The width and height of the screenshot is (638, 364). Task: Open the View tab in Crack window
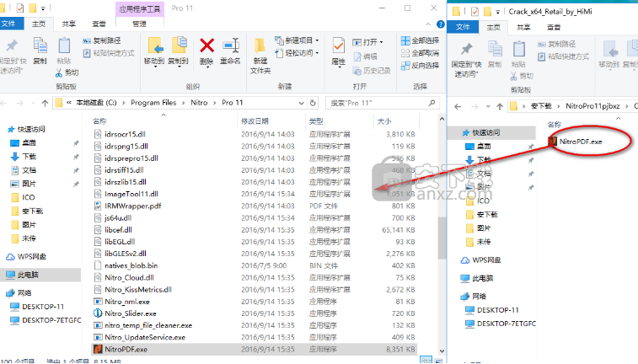click(554, 27)
